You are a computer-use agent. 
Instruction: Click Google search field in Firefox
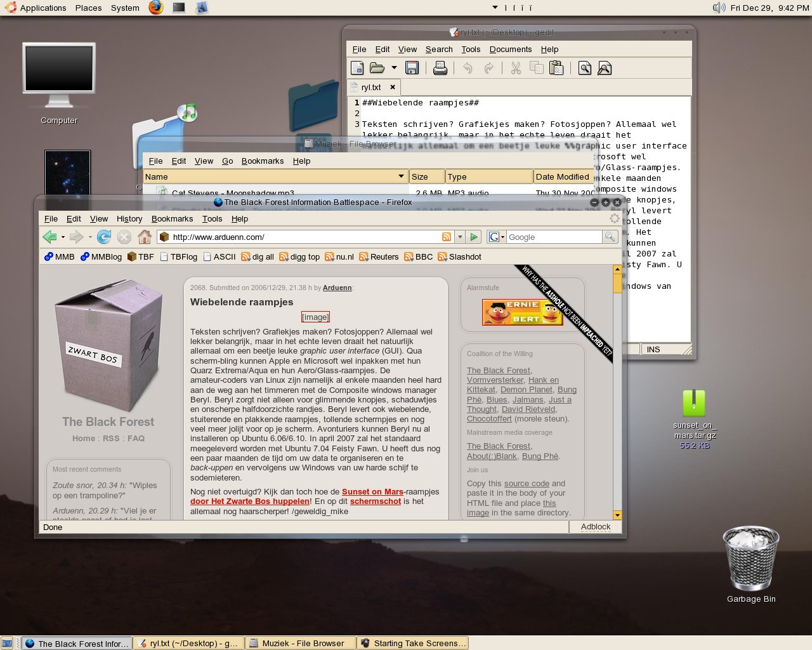pos(554,237)
